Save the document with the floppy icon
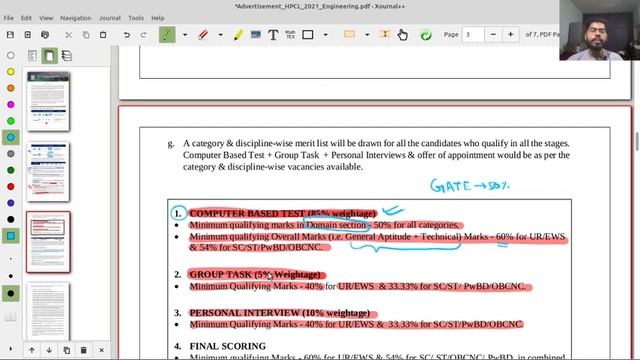Viewport: 640px width, 360px height. (x=10, y=35)
